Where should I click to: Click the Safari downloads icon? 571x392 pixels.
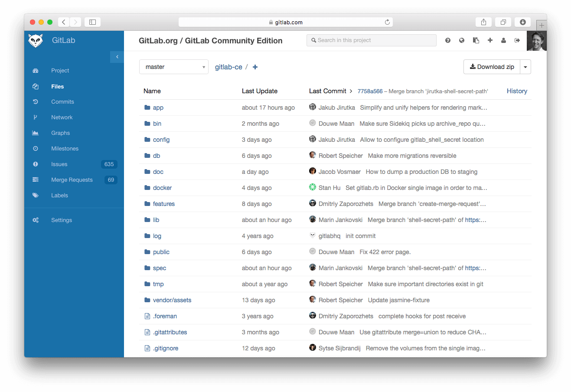click(523, 22)
